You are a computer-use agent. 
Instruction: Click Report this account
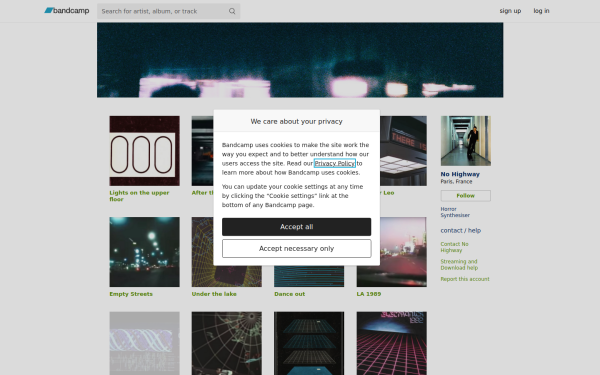465,279
